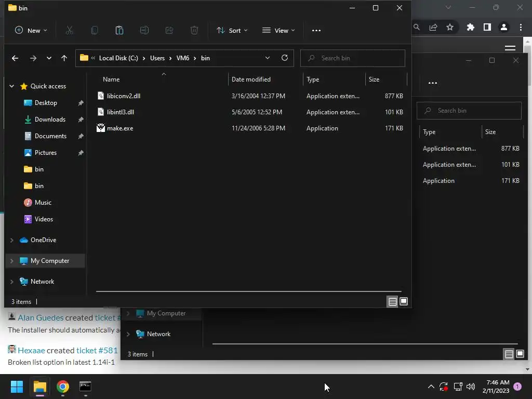
Task: Click File Explorer on the taskbar
Action: [39, 387]
